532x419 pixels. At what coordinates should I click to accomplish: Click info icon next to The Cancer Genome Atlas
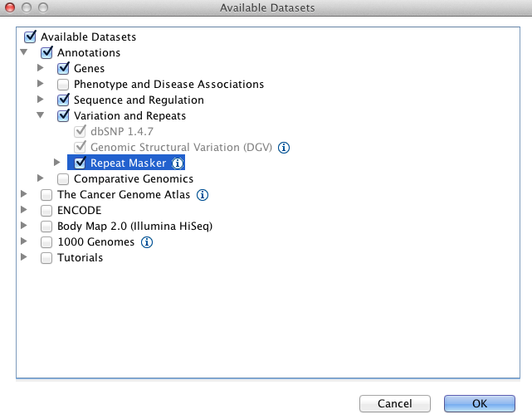coord(203,195)
